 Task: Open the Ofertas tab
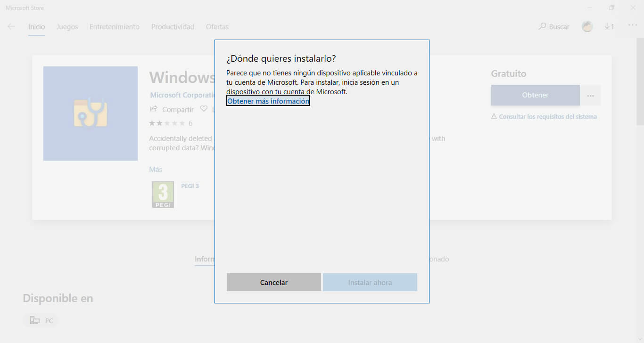[x=217, y=27]
